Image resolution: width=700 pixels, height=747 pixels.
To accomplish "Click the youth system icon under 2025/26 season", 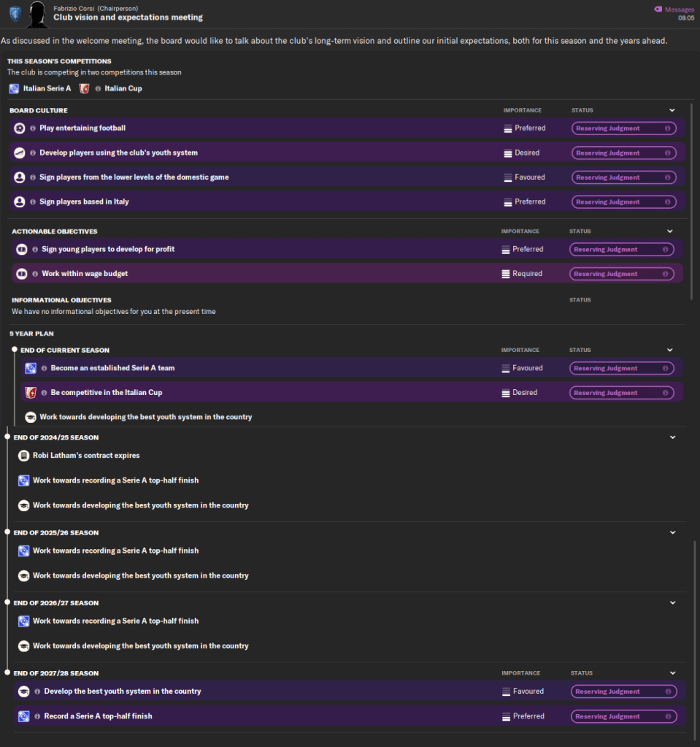I will pyautogui.click(x=23, y=575).
